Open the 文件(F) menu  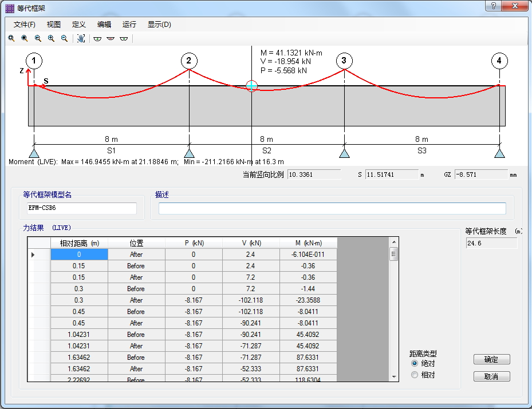[x=25, y=25]
